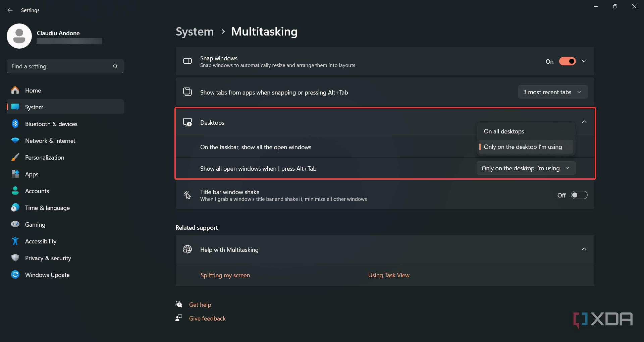Image resolution: width=644 pixels, height=342 pixels.
Task: Open Privacy & security settings
Action: [65, 258]
